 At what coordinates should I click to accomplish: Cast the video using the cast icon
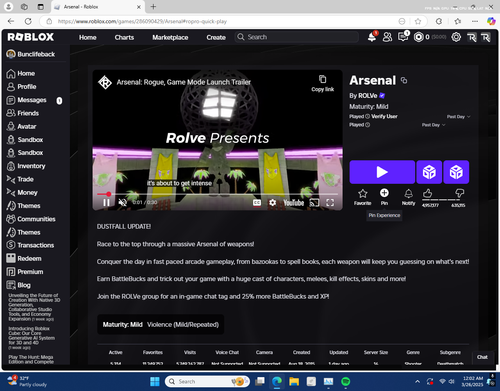click(314, 203)
